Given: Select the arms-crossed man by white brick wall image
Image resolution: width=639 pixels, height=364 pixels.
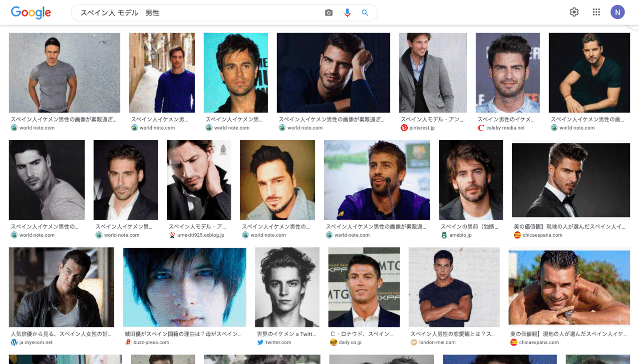Looking at the screenshot, I should click(454, 287).
